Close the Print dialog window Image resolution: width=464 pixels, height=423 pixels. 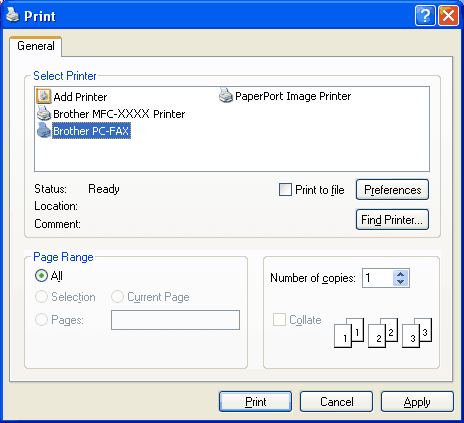tap(448, 15)
